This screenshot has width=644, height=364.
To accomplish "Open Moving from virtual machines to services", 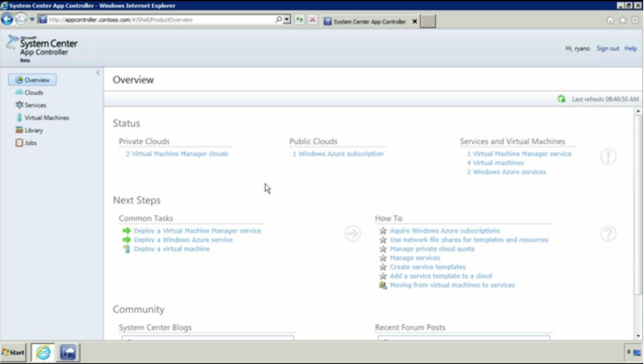I will point(452,285).
